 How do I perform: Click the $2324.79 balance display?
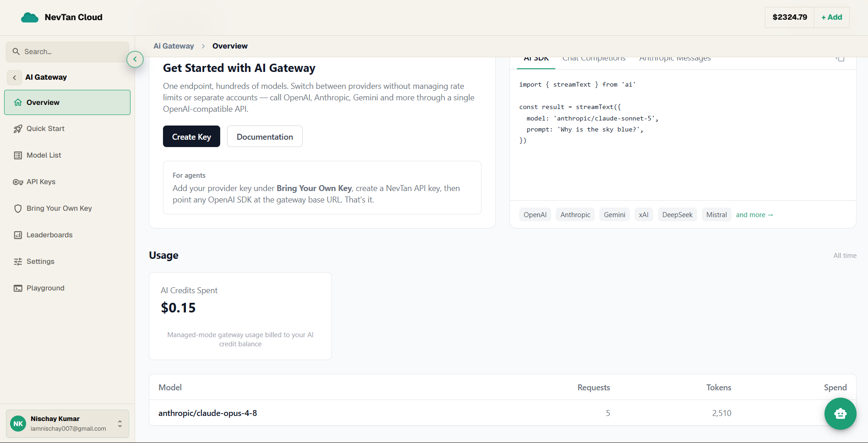[x=790, y=17]
